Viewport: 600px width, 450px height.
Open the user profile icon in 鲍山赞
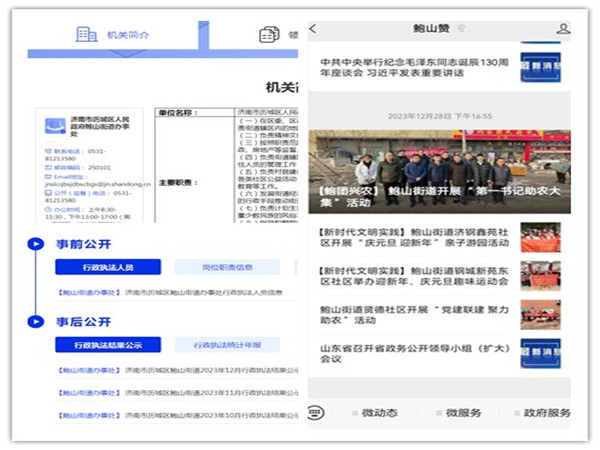pyautogui.click(x=563, y=29)
